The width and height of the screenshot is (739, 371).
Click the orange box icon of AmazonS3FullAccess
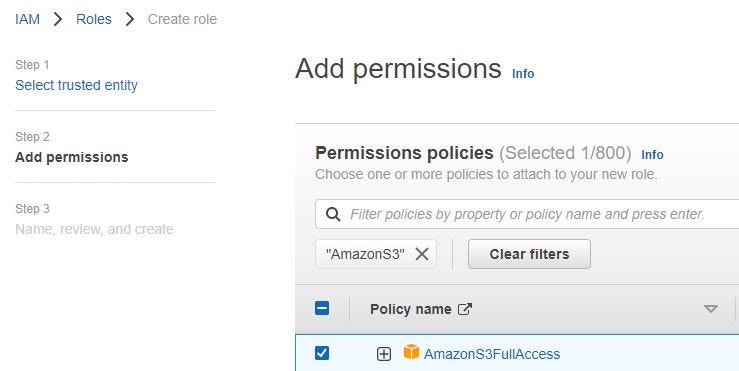click(x=411, y=352)
